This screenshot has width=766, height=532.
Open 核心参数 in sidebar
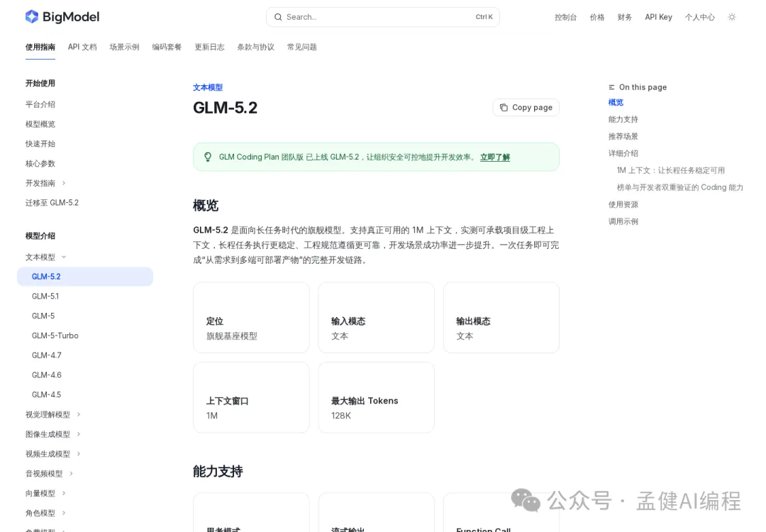pyautogui.click(x=40, y=164)
